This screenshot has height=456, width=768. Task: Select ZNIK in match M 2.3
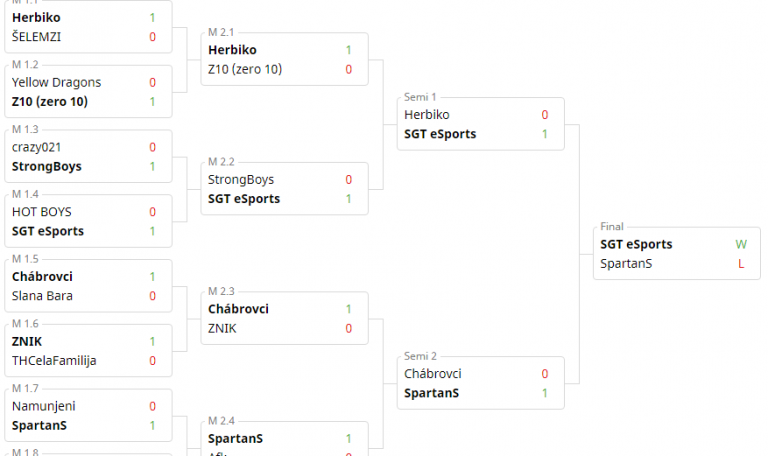(223, 328)
